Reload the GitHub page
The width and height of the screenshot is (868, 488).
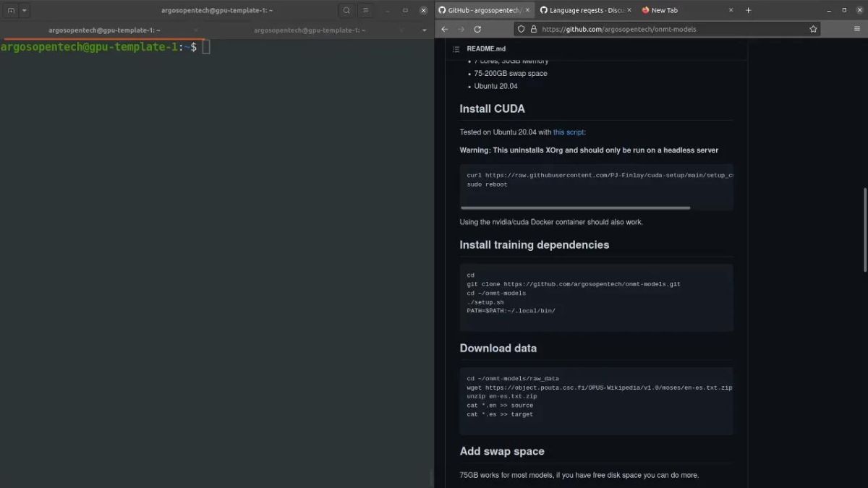pos(477,29)
